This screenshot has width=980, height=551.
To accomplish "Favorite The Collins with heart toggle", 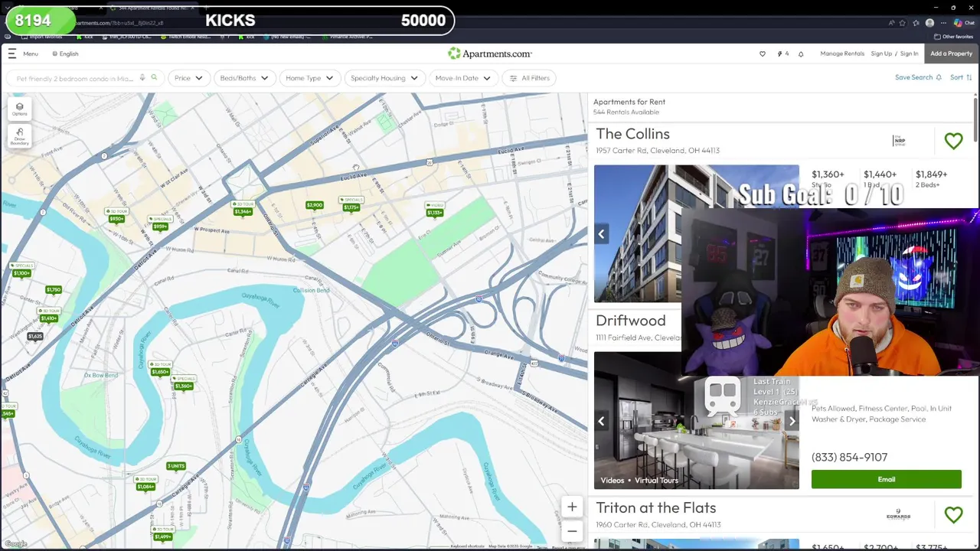I will pyautogui.click(x=953, y=141).
